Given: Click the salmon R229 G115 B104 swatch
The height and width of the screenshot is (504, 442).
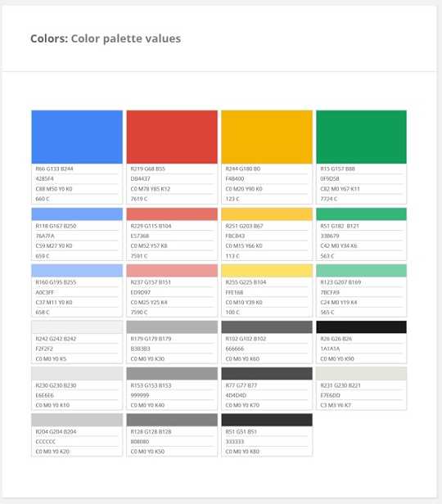Looking at the screenshot, I should click(172, 214).
